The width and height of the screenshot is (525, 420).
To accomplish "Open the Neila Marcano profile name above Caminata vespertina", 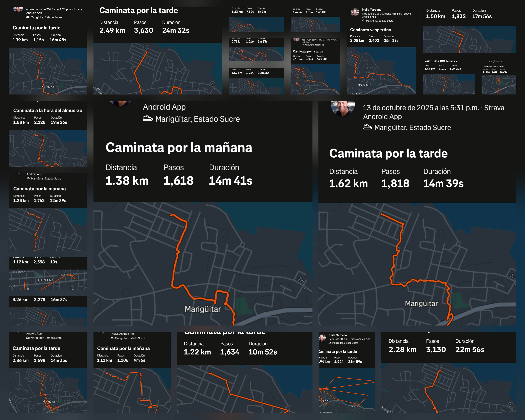I will [372, 10].
